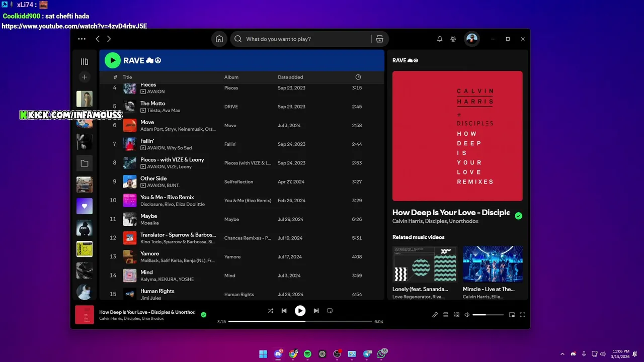Open artist link Moeaike
The width and height of the screenshot is (644, 362).
pos(149,223)
